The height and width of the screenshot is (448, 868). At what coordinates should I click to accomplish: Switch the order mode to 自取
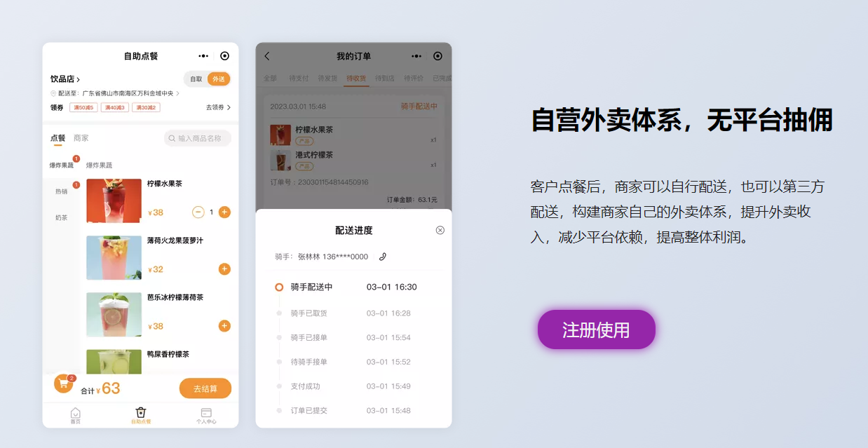(x=196, y=79)
